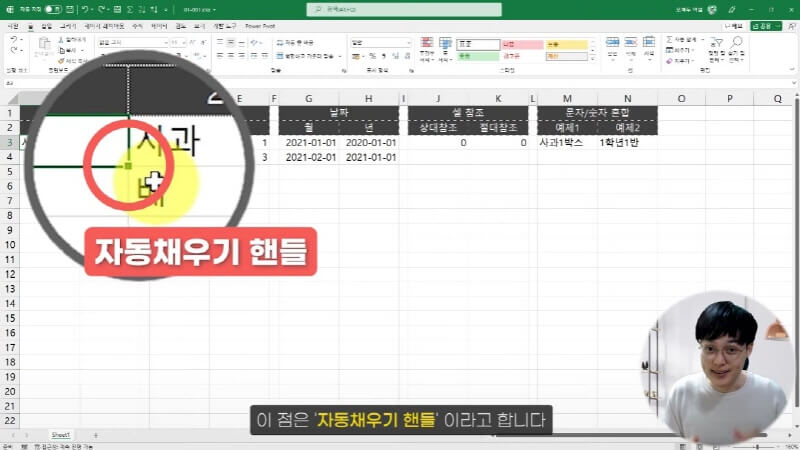Switch to the 수식 (Formulas) ribbon tab
Image resolution: width=800 pixels, height=450 pixels.
pyautogui.click(x=137, y=26)
